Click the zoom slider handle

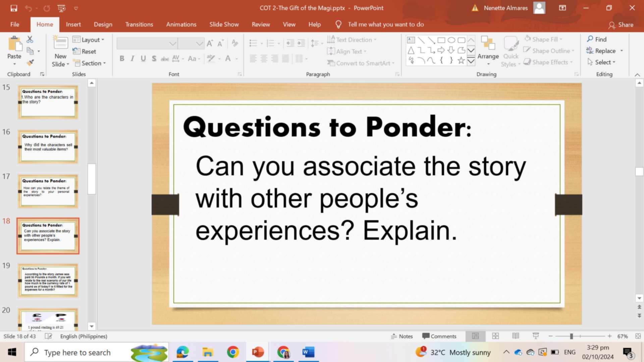pos(571,336)
